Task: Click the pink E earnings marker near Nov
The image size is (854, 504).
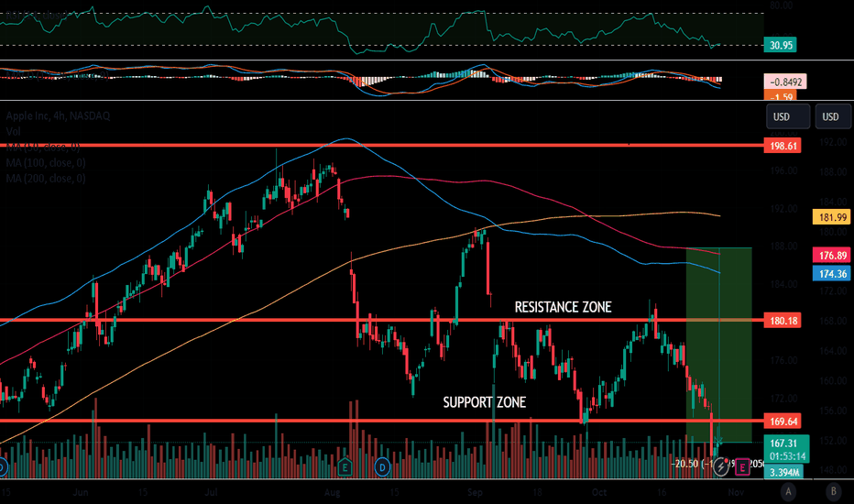Action: (x=742, y=467)
